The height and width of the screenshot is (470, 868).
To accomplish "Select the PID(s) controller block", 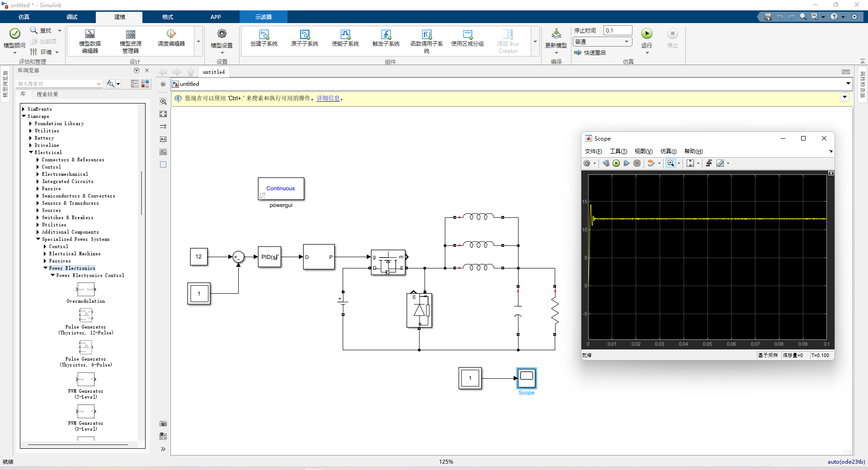I will coord(269,257).
